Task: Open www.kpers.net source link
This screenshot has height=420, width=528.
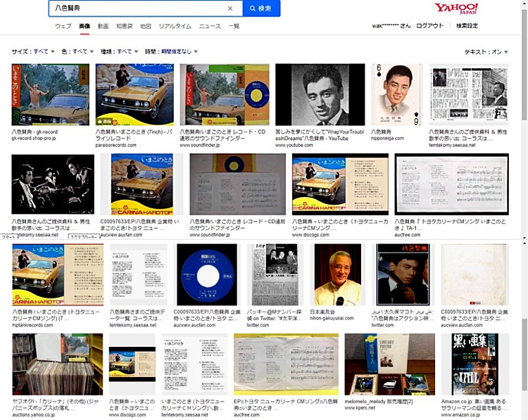Action: point(360,407)
